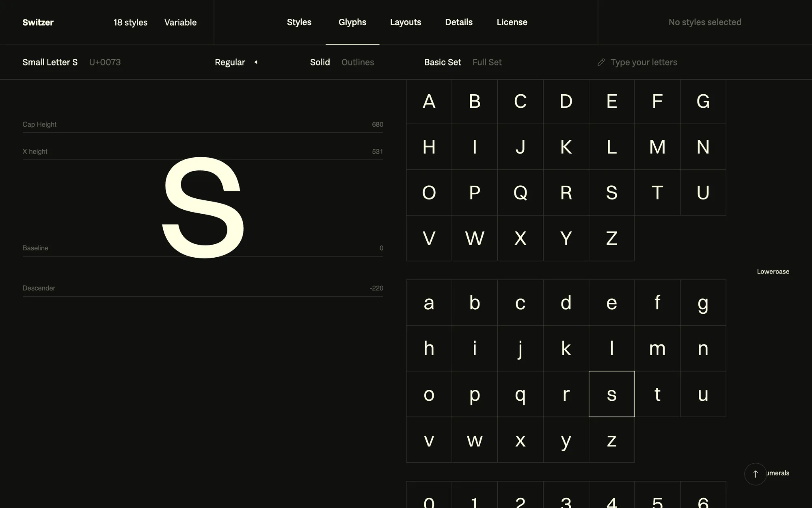Switch to the Styles tab
The image size is (812, 508).
[x=299, y=22]
